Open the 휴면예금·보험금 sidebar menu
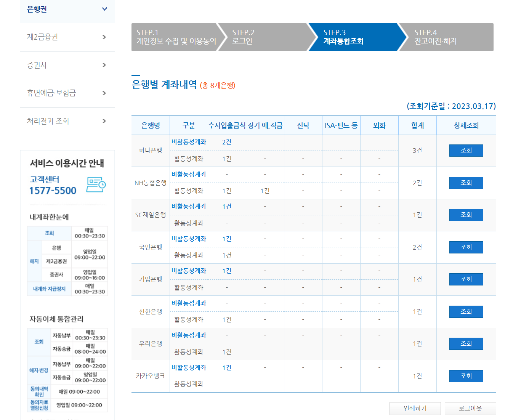The width and height of the screenshot is (529, 420). (x=67, y=93)
